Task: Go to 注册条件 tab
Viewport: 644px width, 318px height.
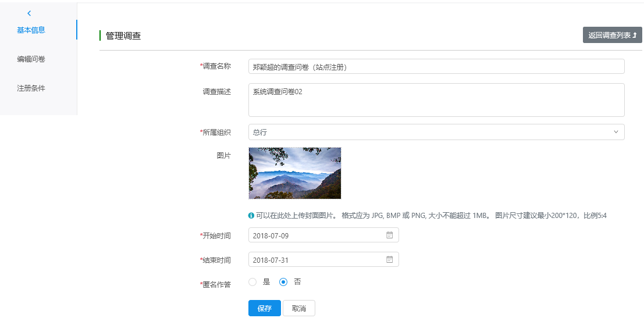Action: (31, 88)
